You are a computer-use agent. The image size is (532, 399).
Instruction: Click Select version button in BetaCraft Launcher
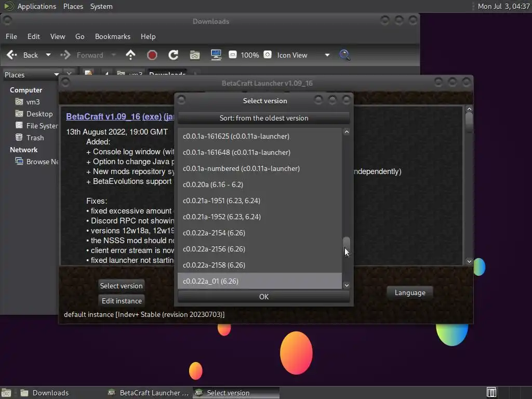pyautogui.click(x=121, y=286)
